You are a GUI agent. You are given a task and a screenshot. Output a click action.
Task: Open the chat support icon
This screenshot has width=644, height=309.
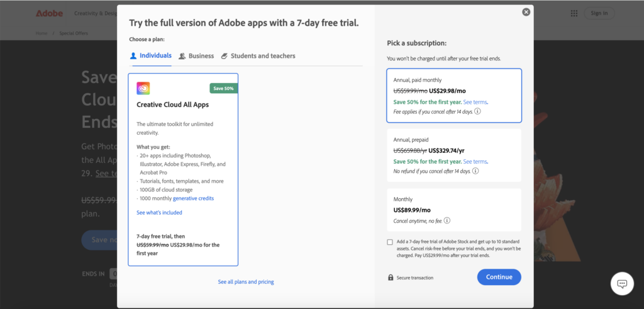[622, 284]
